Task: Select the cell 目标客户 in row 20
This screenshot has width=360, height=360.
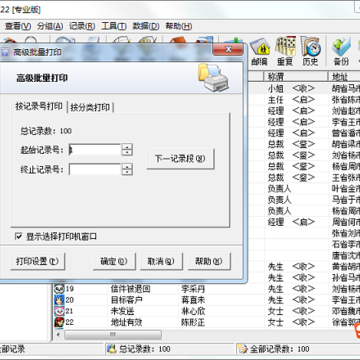Action: tap(126, 300)
